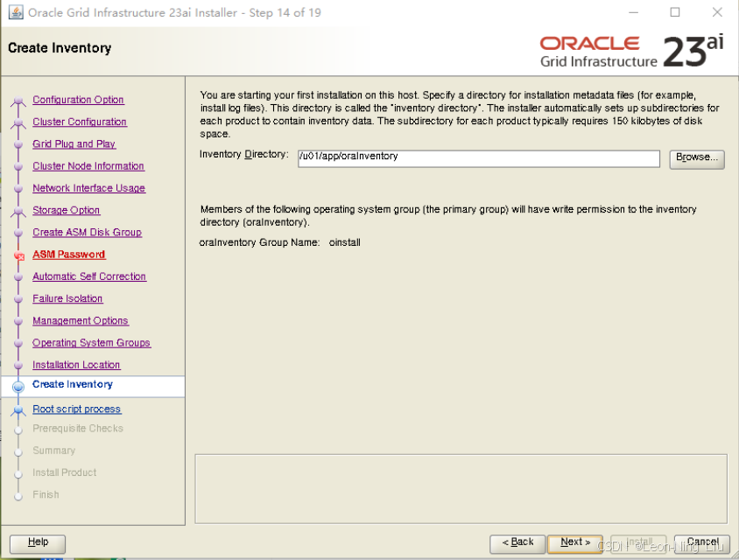Open Grid Plug and Play step
Image resolution: width=739 pixels, height=560 pixels.
74,144
